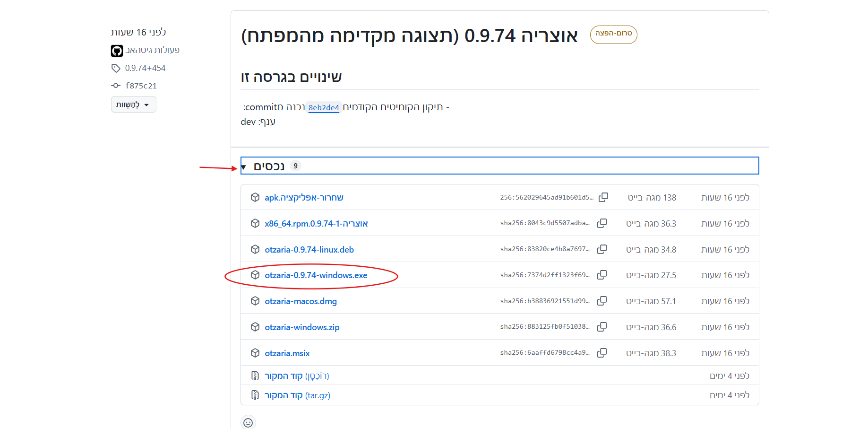Image resolution: width=868 pixels, height=429 pixels.
Task: Download otzaria.msix installer
Action: 287,353
